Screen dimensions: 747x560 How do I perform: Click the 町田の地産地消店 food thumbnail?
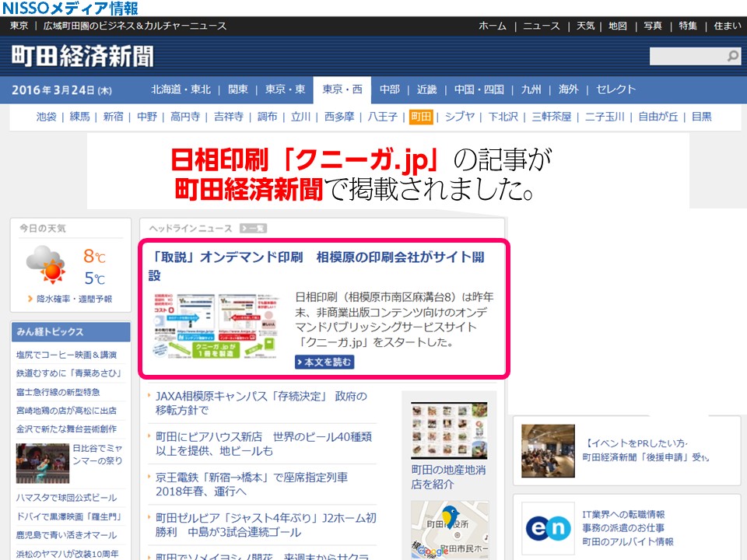[x=449, y=431]
